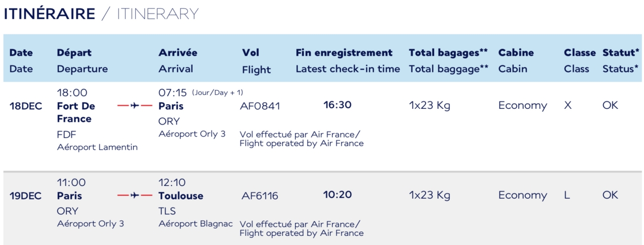This screenshot has height=245, width=644.
Task: Click the plane icon on the Paris to Toulouse flight
Action: pos(134,196)
